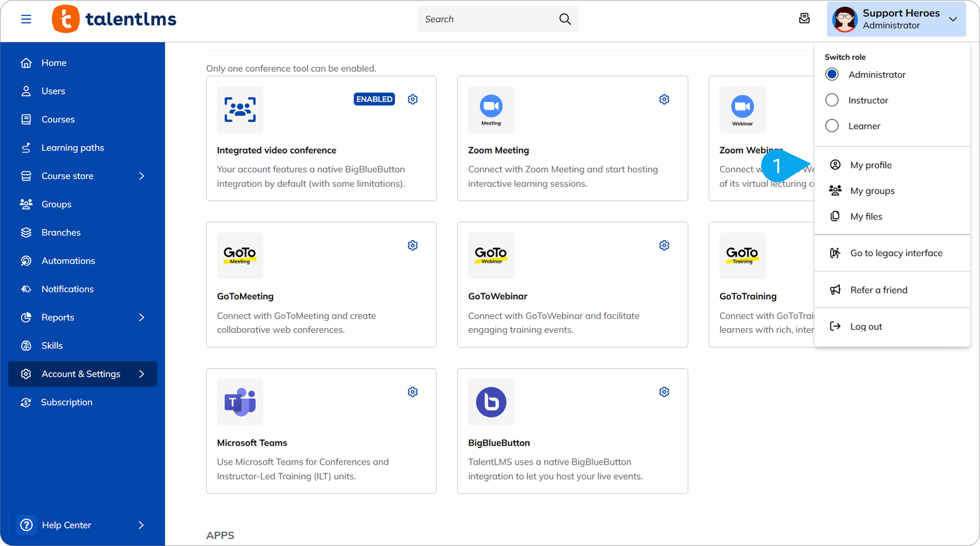Open Integrated video conference settings gear
The image size is (980, 546).
click(413, 99)
